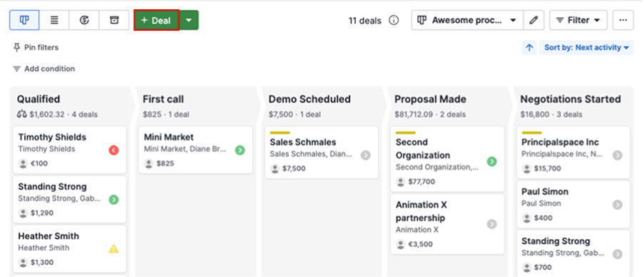Open the dropdown arrow beside Deal button

(189, 20)
